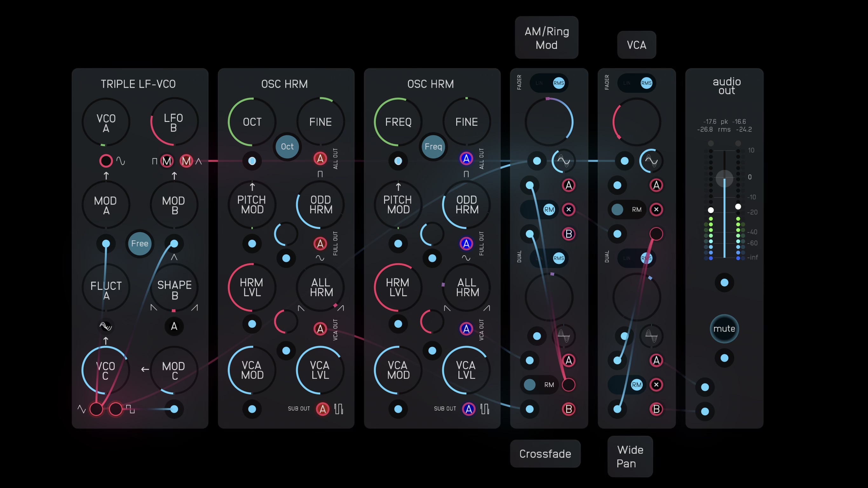
Task: Click the Oct mode button on first OSC HRM
Action: coord(287,146)
